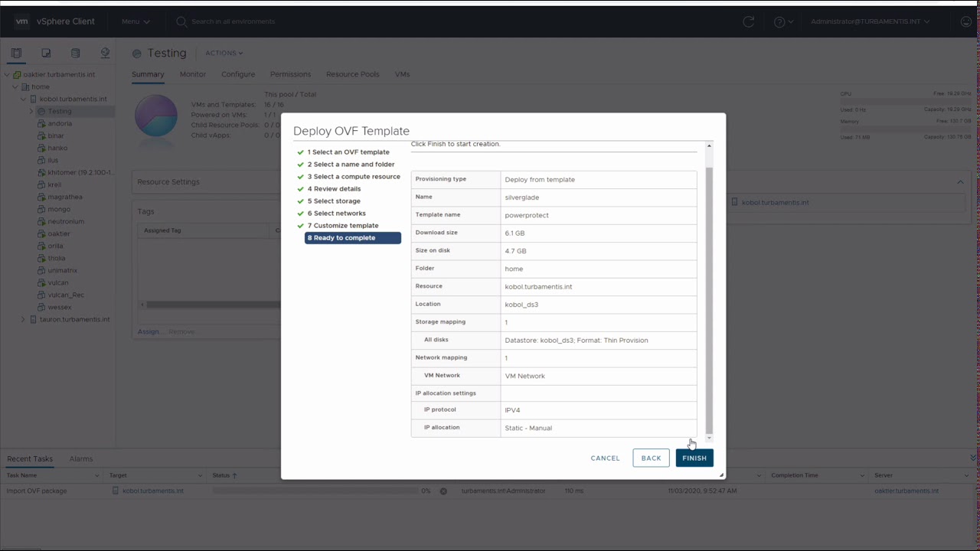Viewport: 980px width, 551px height.
Task: Select the ilus VM icon in tree
Action: pyautogui.click(x=42, y=160)
